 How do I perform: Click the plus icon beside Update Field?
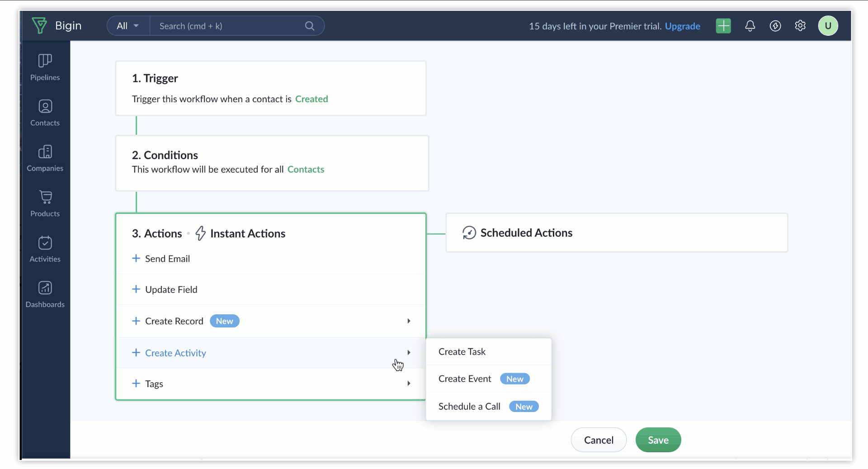pyautogui.click(x=136, y=289)
